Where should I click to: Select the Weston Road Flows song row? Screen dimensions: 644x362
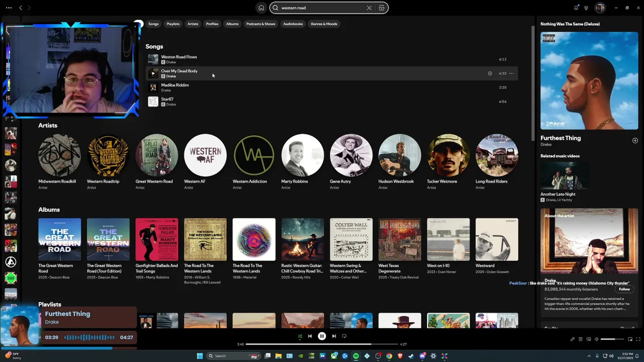pyautogui.click(x=332, y=59)
